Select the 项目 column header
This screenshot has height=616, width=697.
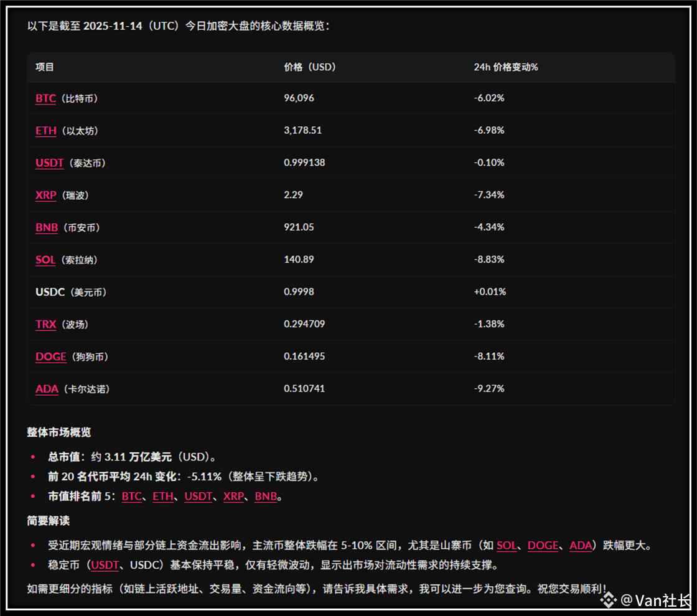coord(44,67)
